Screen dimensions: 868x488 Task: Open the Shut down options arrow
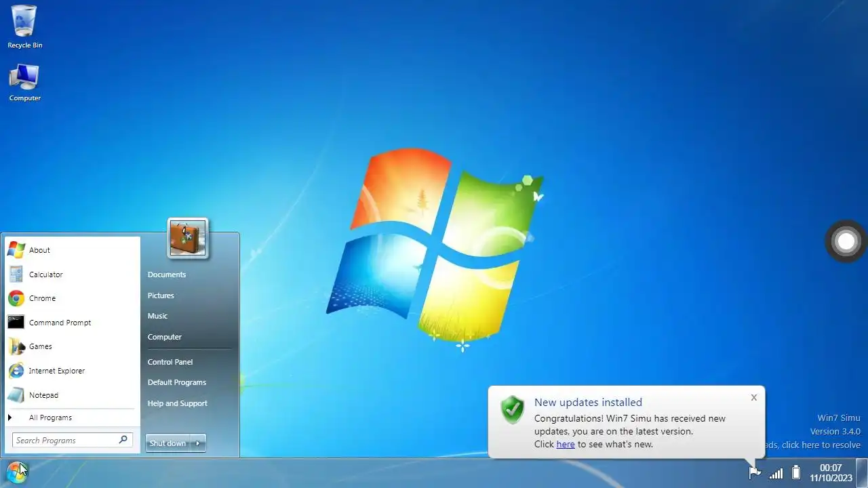(x=197, y=443)
